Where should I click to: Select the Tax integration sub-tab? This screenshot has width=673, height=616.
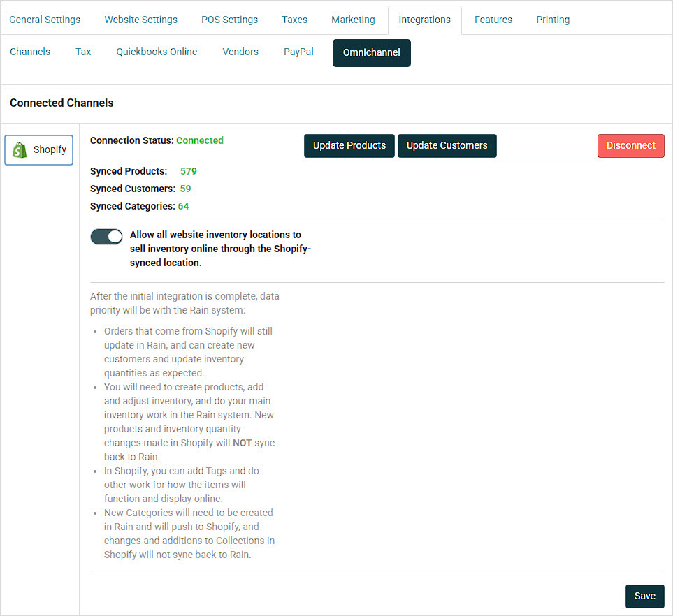click(x=83, y=52)
